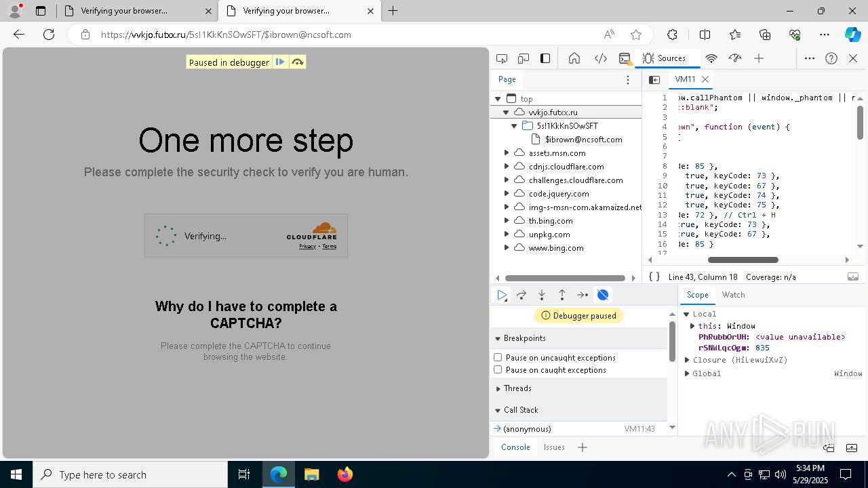Pretty print the VM11 source
Image resolution: width=868 pixels, height=488 pixels.
click(654, 277)
